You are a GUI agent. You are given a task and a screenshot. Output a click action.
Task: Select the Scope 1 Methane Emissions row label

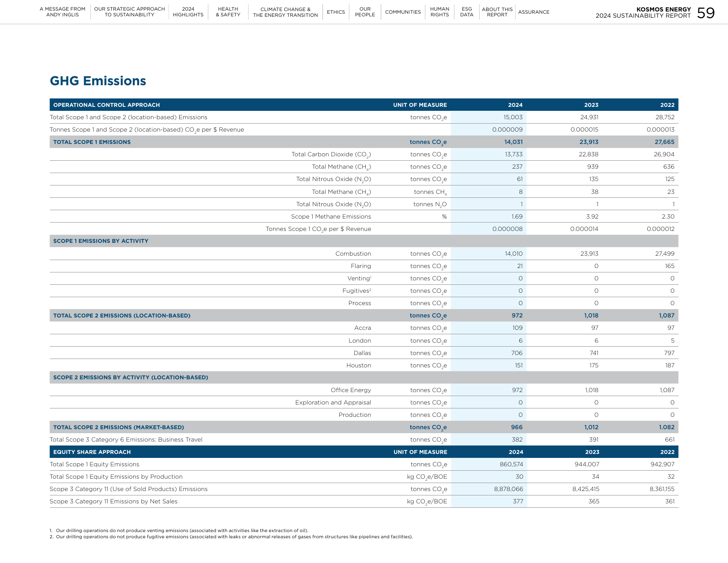331,217
